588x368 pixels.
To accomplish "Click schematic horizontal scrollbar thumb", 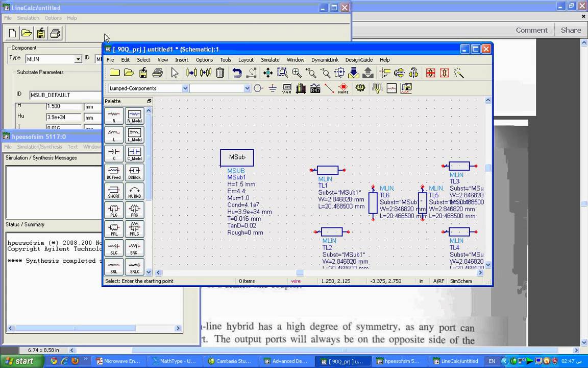I will point(300,272).
